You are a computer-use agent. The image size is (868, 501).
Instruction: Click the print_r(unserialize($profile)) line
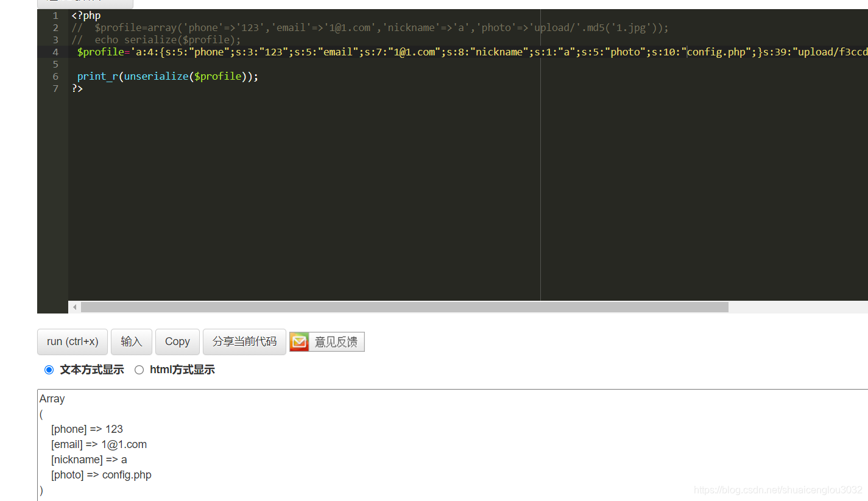pyautogui.click(x=168, y=76)
